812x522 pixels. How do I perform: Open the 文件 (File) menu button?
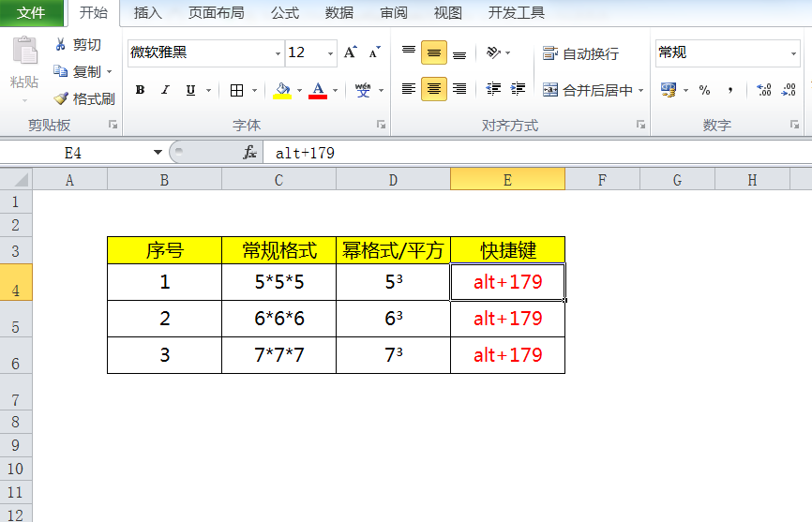point(32,13)
